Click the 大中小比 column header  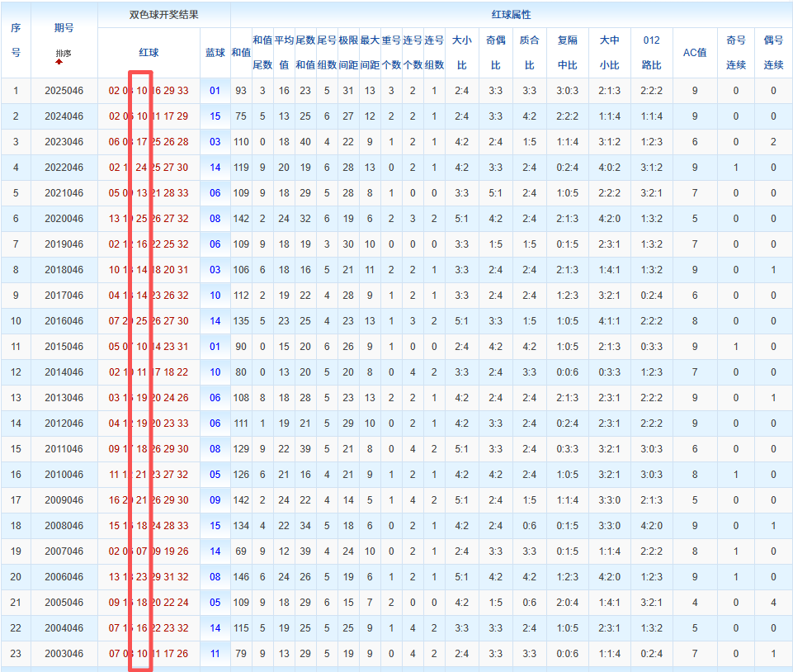click(x=610, y=53)
